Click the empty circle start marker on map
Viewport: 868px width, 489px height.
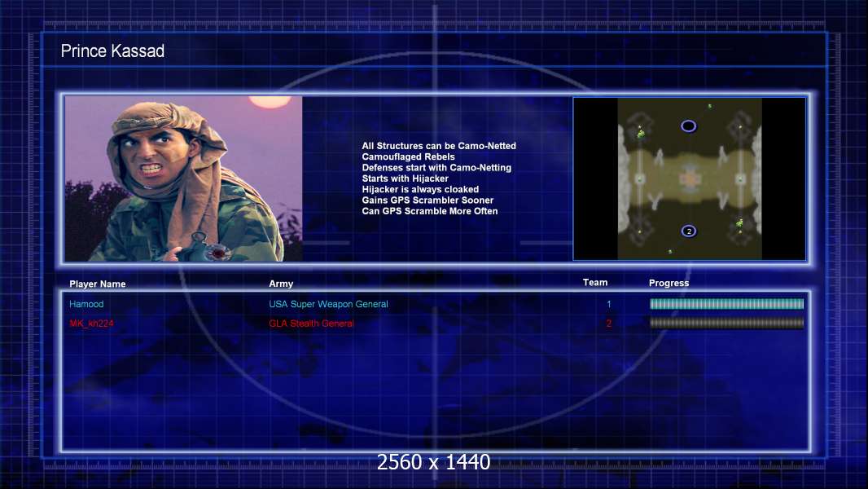click(689, 126)
